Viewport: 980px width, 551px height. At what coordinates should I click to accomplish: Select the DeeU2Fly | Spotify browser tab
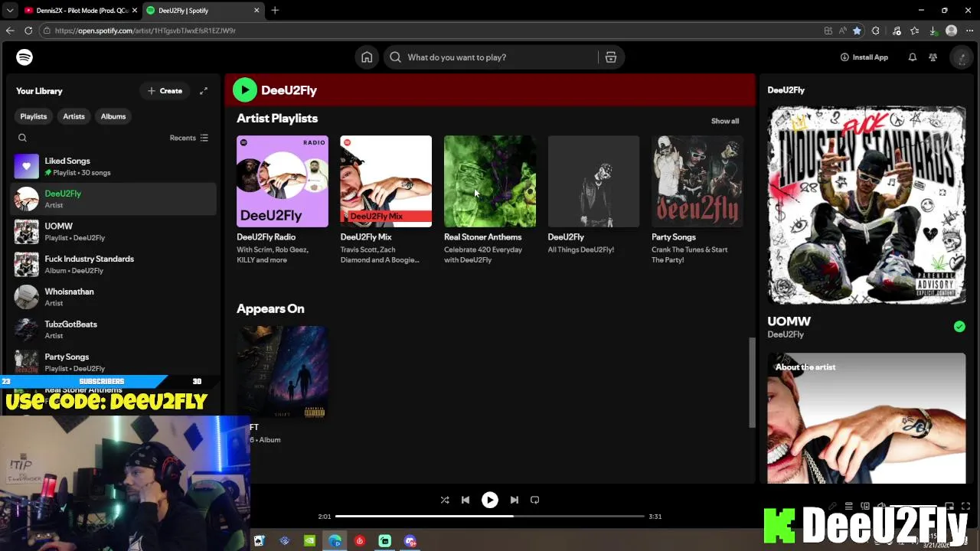click(x=202, y=10)
